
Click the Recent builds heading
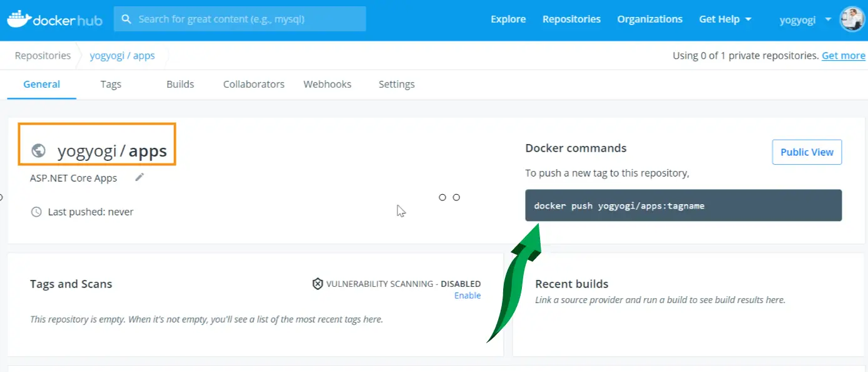click(571, 284)
